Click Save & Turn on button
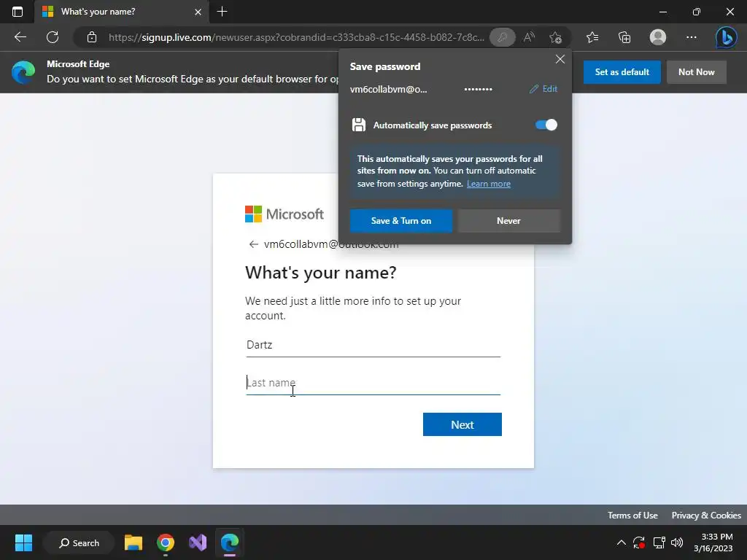747x560 pixels. 401,220
